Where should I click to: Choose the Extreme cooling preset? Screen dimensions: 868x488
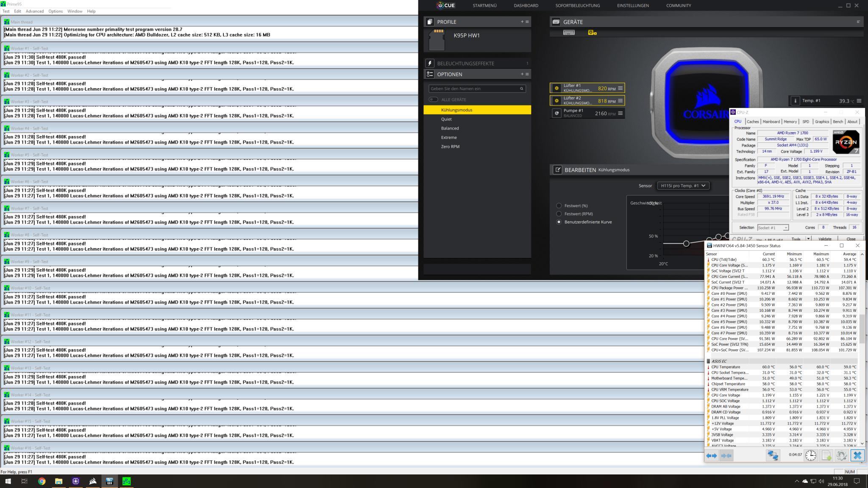point(448,137)
